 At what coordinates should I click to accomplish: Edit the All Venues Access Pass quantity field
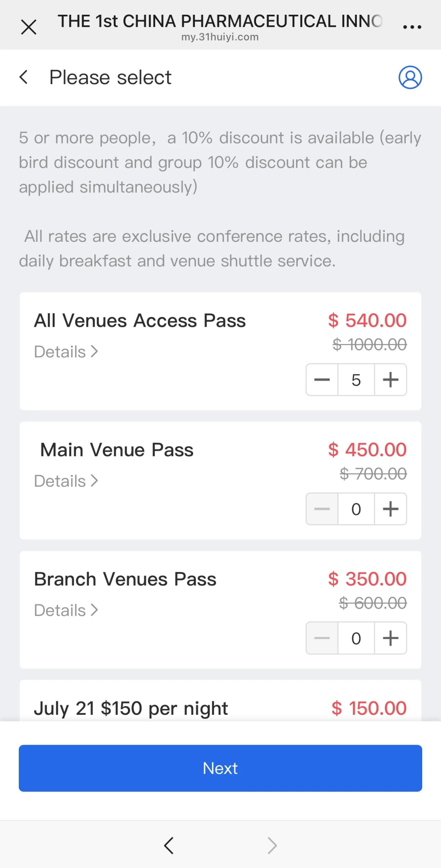click(356, 380)
